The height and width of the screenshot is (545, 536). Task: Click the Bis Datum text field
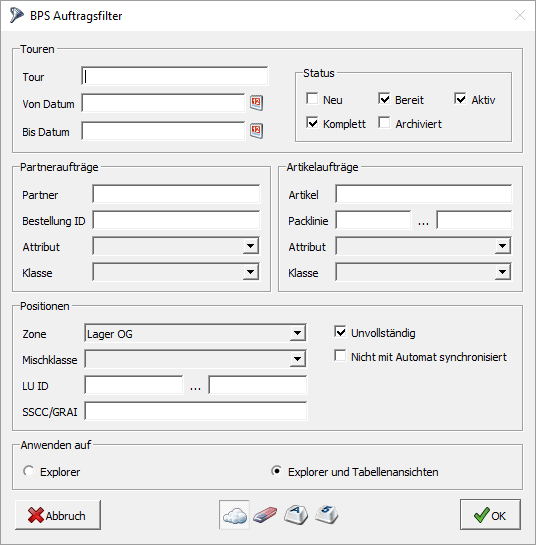coord(163,131)
